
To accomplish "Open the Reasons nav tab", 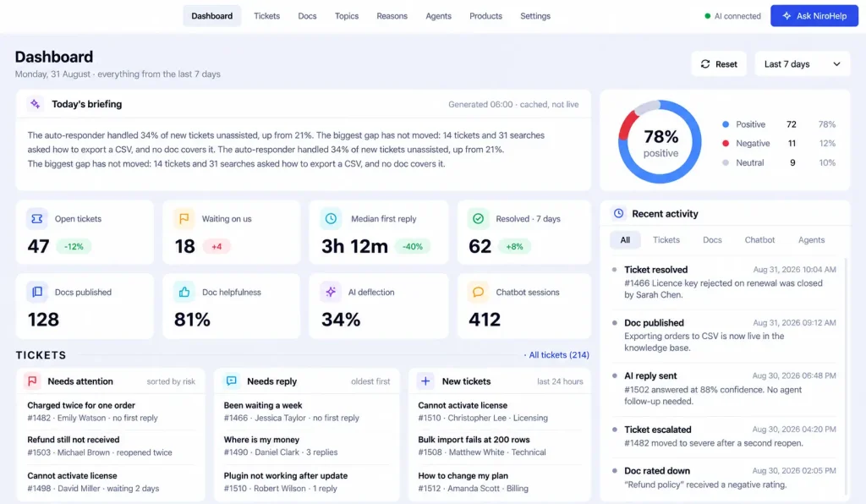I will tap(392, 16).
